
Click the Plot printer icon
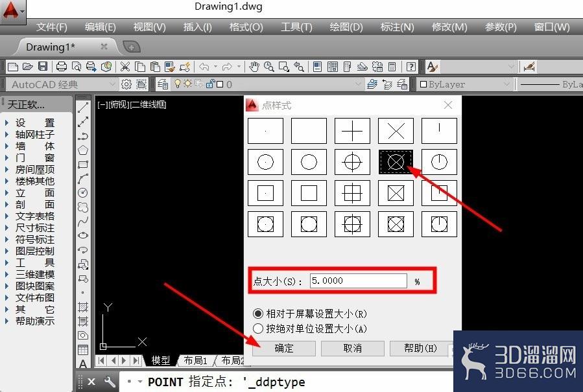pyautogui.click(x=62, y=67)
